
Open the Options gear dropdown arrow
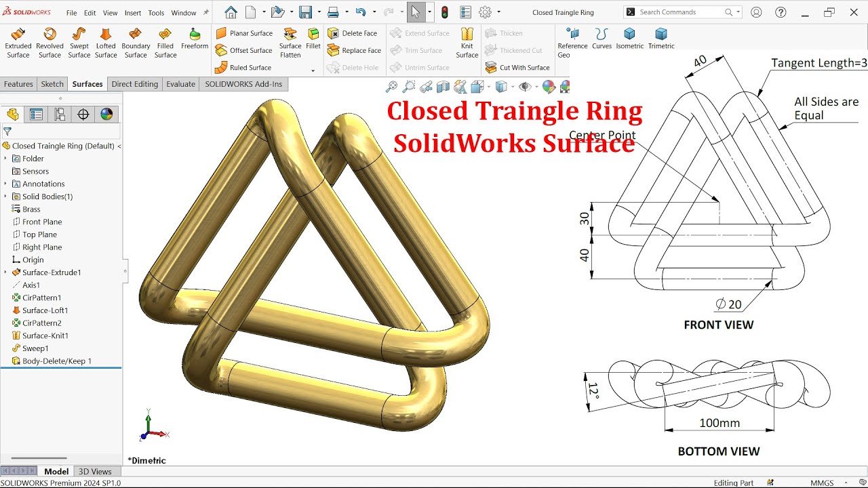499,12
